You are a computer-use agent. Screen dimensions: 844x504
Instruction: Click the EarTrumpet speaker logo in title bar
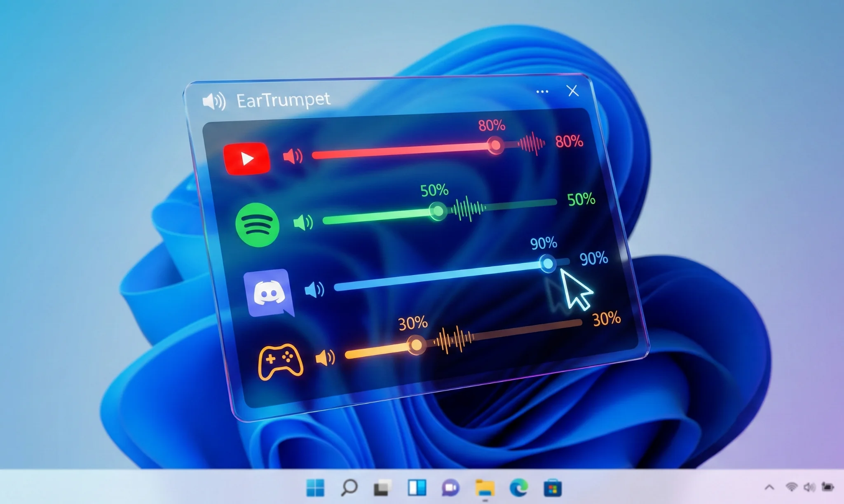tap(214, 101)
